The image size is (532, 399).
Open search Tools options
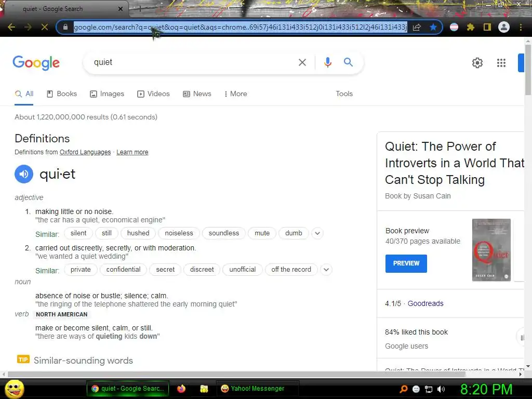click(x=344, y=94)
